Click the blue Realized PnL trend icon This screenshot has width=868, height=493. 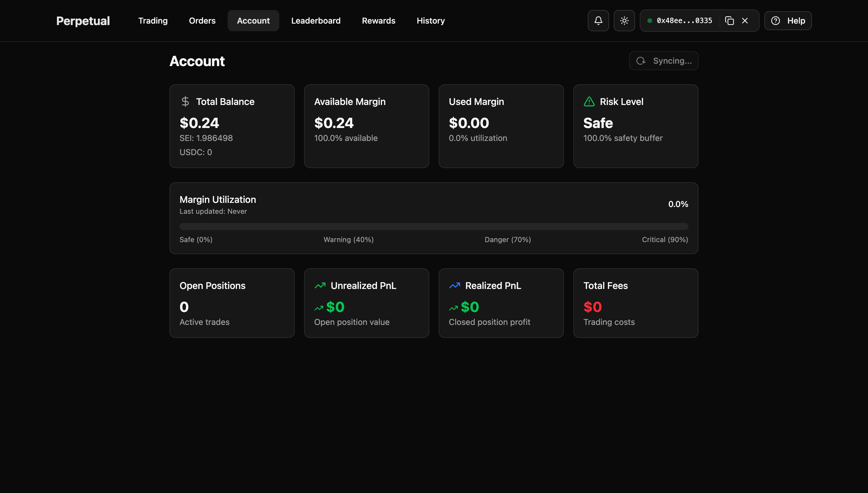[x=454, y=285]
